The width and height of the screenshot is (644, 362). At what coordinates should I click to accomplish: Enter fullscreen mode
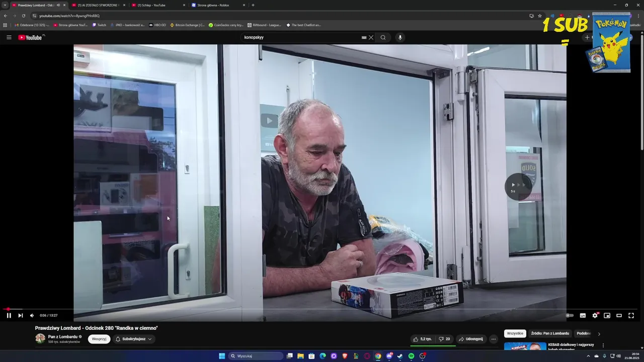click(631, 316)
